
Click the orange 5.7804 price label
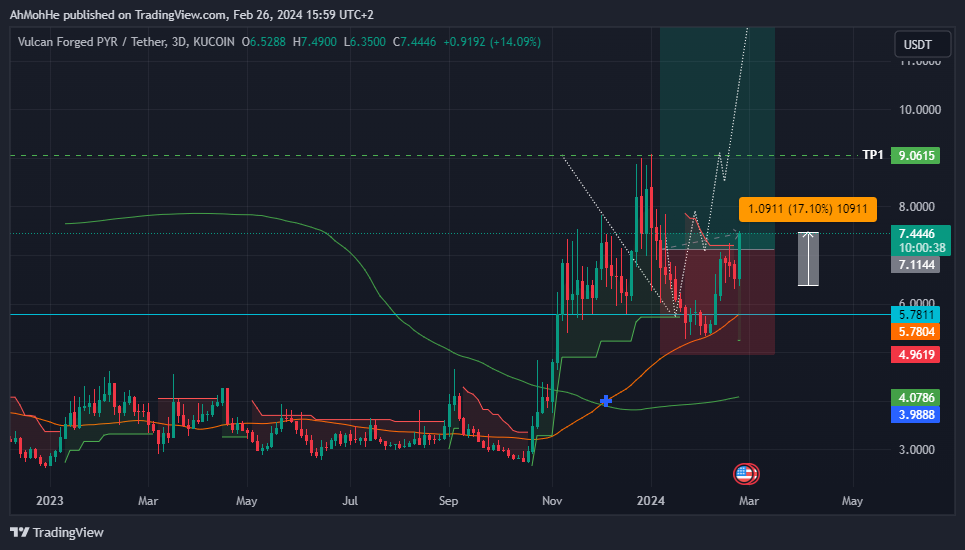(915, 332)
